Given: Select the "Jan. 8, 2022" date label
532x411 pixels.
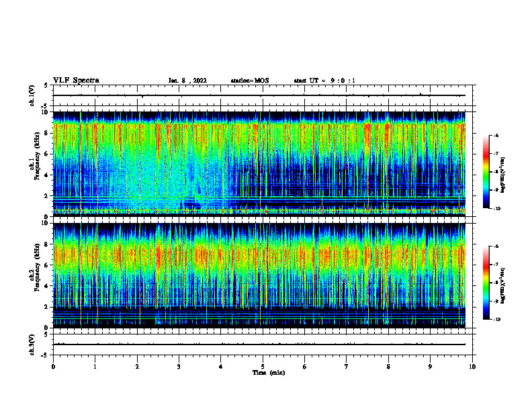Looking at the screenshot, I should pyautogui.click(x=187, y=81).
